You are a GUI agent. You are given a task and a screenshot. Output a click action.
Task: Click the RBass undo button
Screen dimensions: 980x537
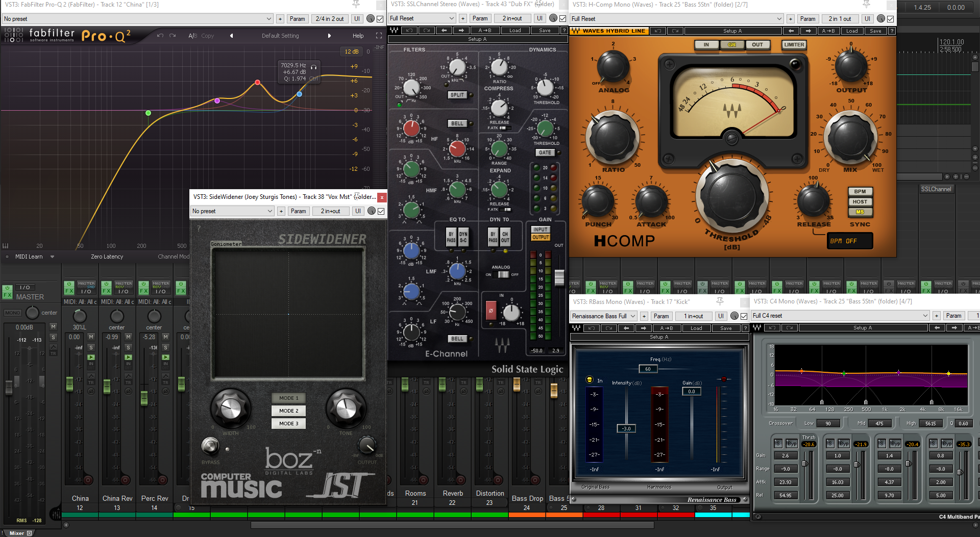coord(592,328)
